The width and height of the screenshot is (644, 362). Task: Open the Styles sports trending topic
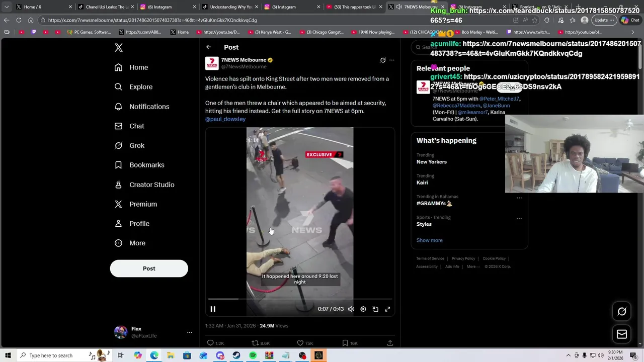click(424, 224)
